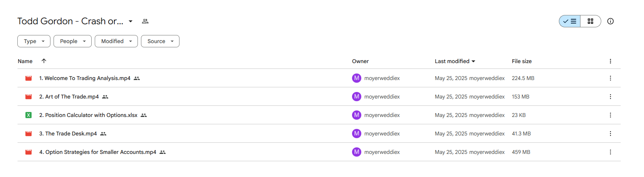Open 3. The Trade Desk.mp4 file
Image resolution: width=644 pixels, height=177 pixels.
click(x=68, y=134)
